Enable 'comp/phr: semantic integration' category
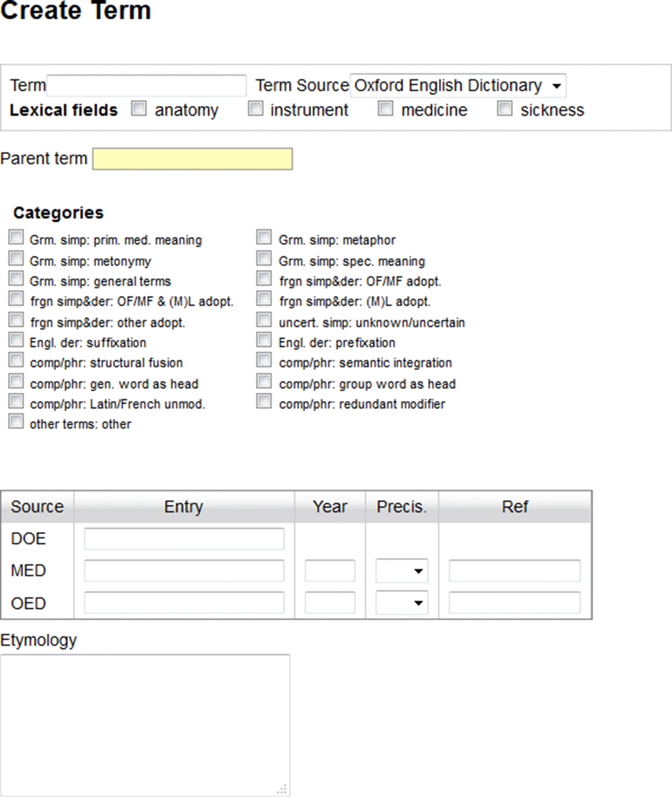Image resolution: width=672 pixels, height=797 pixels. point(264,360)
